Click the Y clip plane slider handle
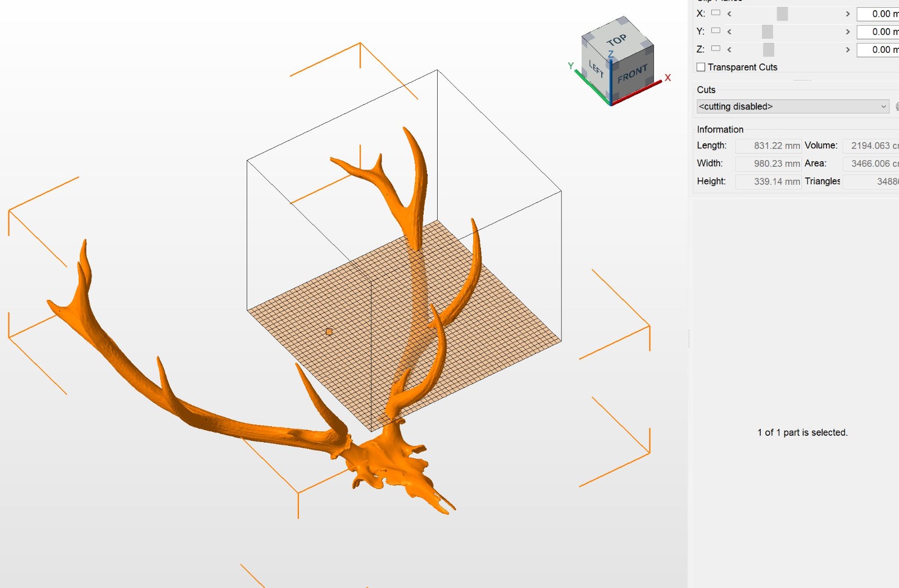 tap(768, 31)
